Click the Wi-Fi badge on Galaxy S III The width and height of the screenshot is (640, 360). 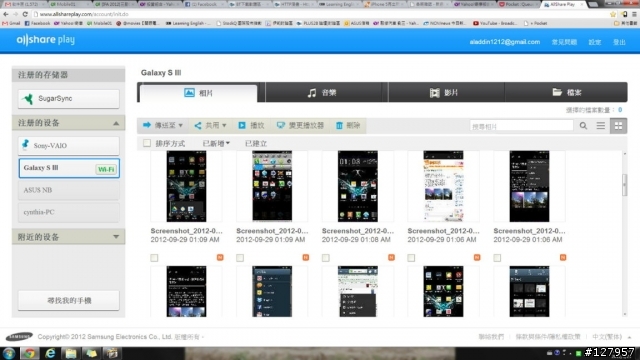[106, 169]
